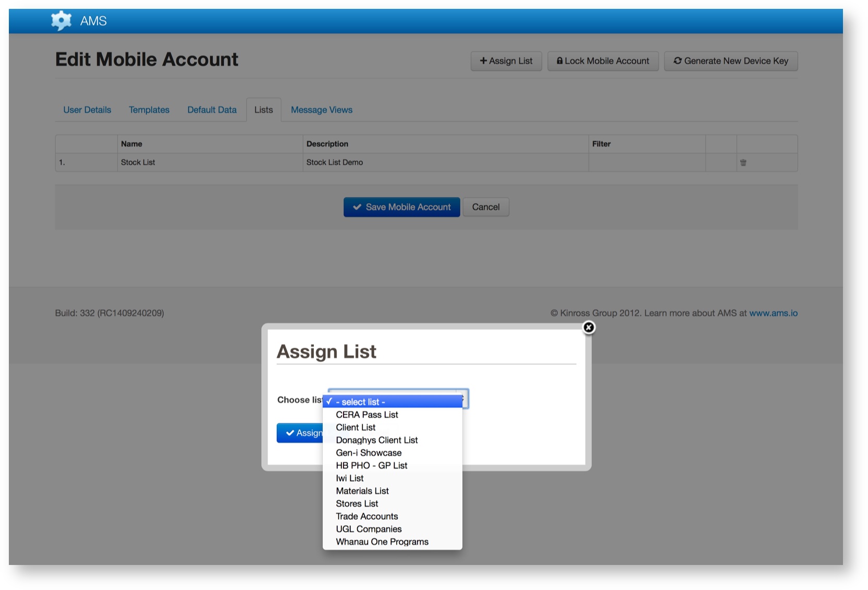Click the AMS gear logo icon
This screenshot has height=590, width=868.
point(61,21)
